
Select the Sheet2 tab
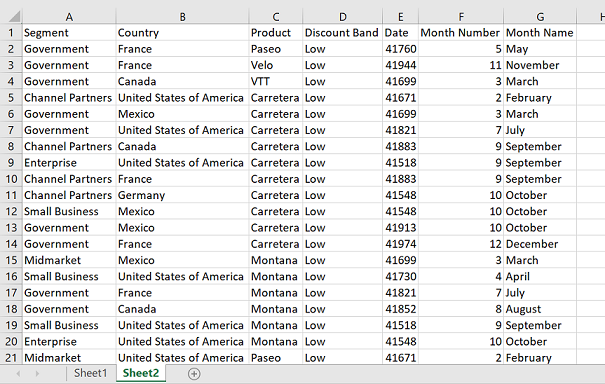(x=141, y=373)
